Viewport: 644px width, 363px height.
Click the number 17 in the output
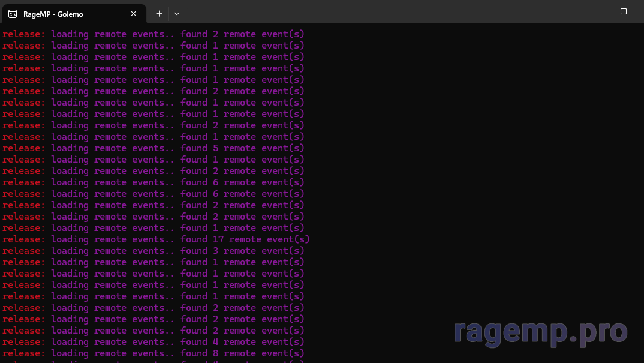pyautogui.click(x=218, y=239)
